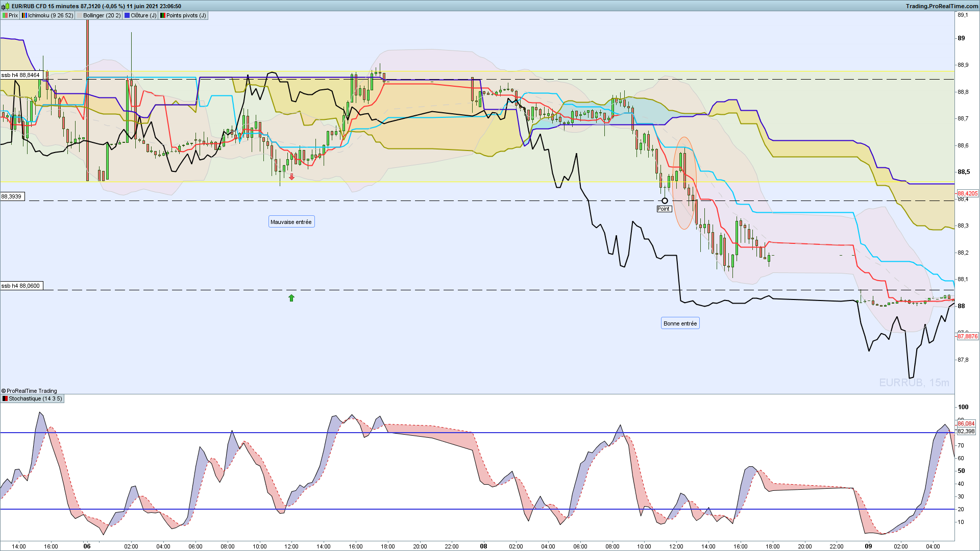Viewport: 980px width, 551px height.
Task: Click the '08' date label on time axis
Action: pyautogui.click(x=483, y=546)
